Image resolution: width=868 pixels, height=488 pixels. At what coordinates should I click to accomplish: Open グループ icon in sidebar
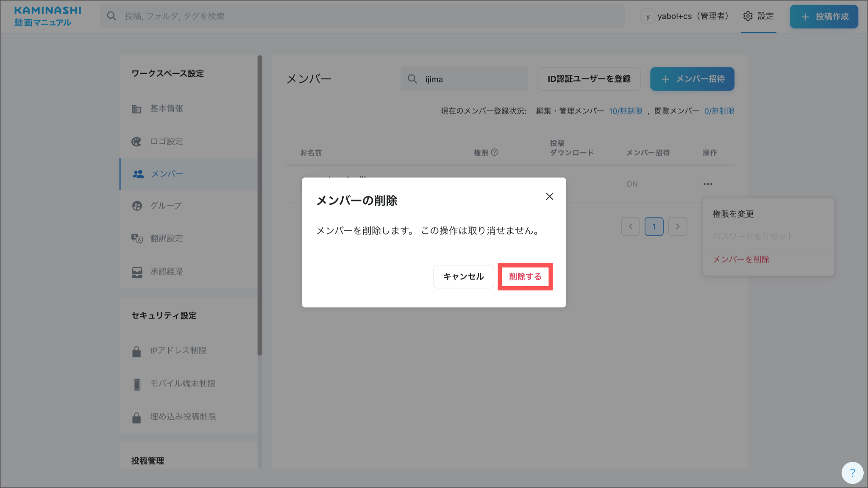point(137,206)
